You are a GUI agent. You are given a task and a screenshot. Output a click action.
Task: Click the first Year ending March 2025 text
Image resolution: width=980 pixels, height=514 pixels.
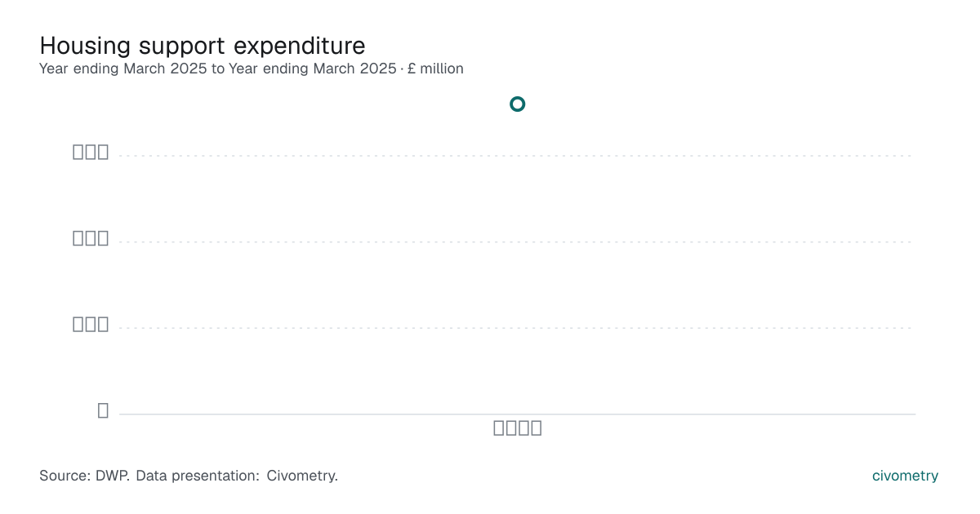pyautogui.click(x=123, y=69)
